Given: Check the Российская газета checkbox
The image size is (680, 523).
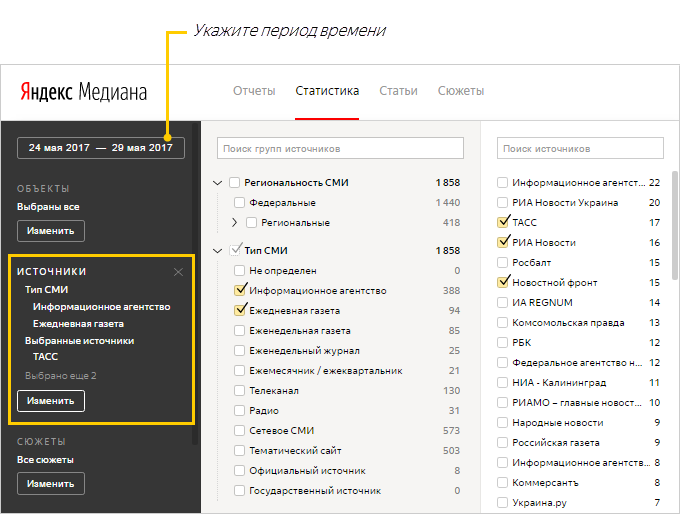Looking at the screenshot, I should tap(502, 442).
